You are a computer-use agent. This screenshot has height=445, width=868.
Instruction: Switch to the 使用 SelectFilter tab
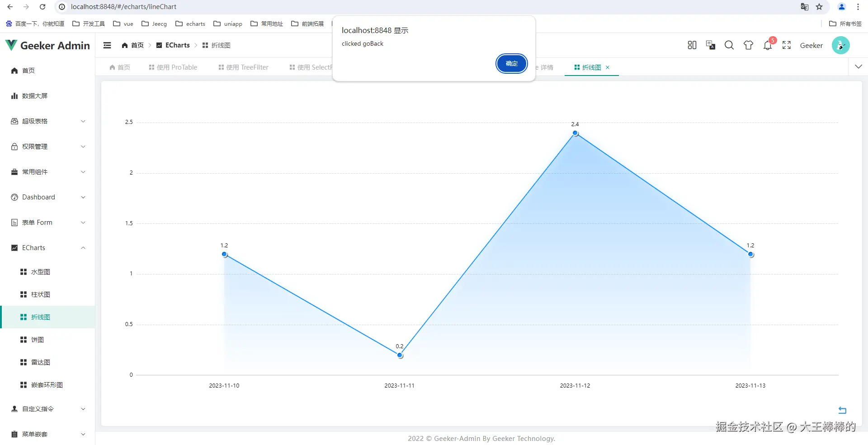311,67
